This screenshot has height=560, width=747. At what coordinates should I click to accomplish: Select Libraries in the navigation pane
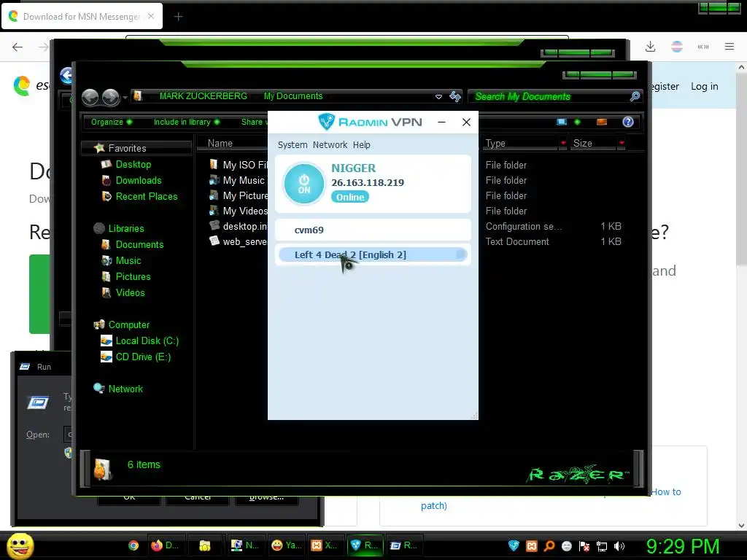pos(126,228)
